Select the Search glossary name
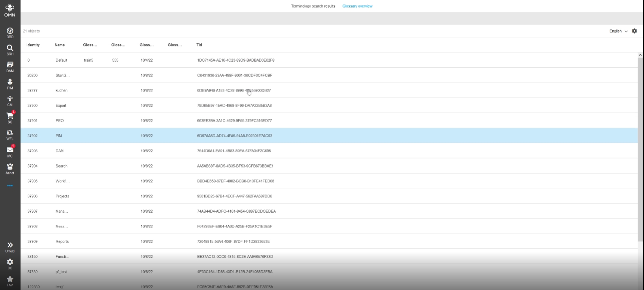 coord(62,166)
